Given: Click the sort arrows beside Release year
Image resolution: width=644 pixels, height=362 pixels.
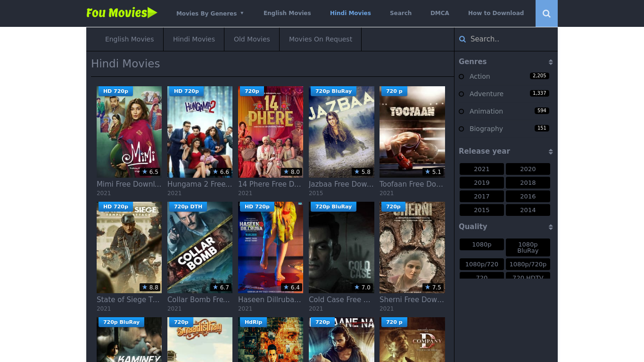Looking at the screenshot, I should (x=550, y=151).
